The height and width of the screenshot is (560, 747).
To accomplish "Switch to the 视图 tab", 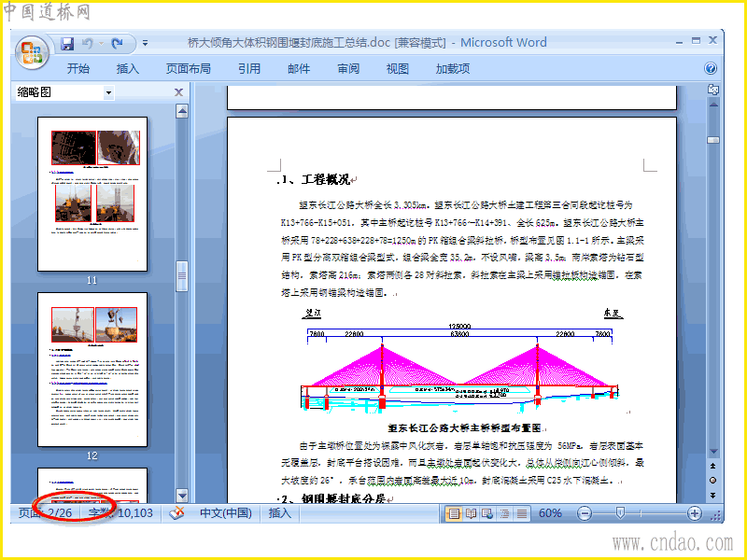I will pyautogui.click(x=398, y=68).
